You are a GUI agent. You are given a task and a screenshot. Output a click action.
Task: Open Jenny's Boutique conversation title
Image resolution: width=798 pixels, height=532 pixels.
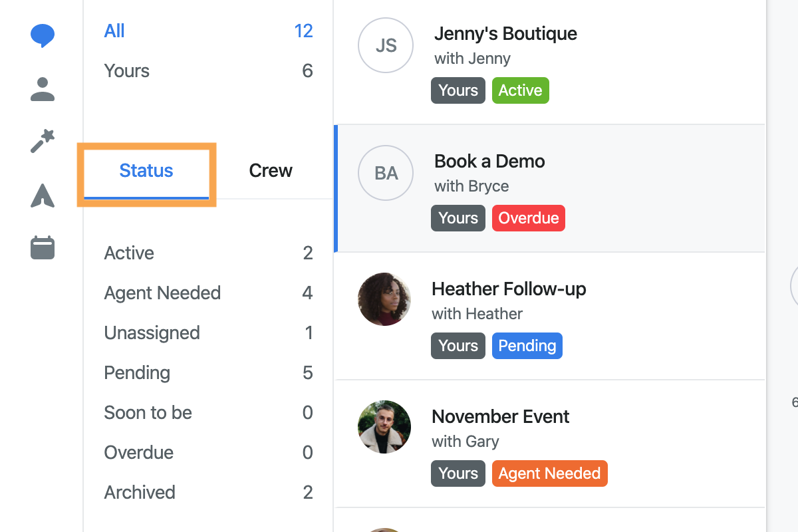coord(505,34)
